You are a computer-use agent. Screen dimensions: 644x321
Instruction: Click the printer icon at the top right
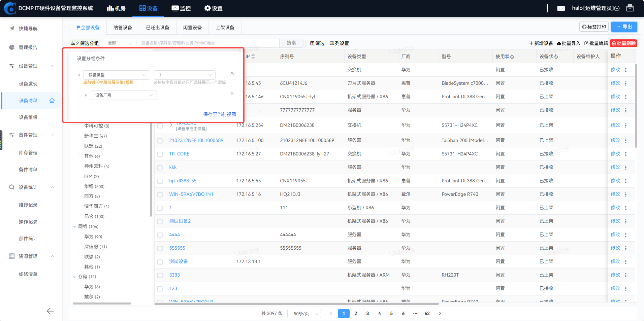630,8
